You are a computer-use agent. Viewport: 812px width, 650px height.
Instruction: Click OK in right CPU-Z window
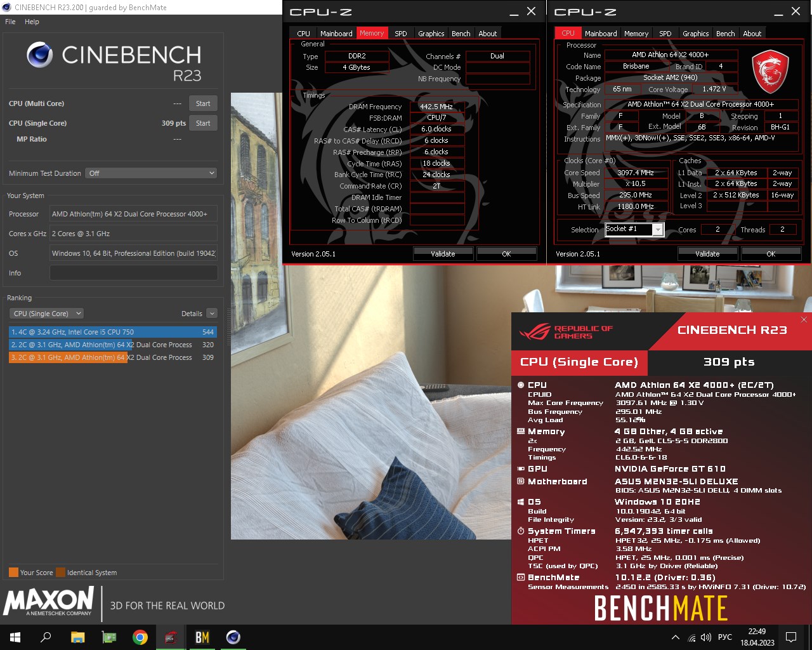pos(771,254)
